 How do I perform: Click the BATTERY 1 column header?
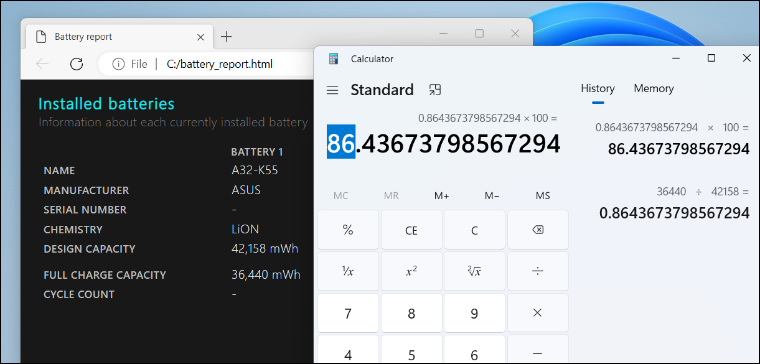pos(257,152)
